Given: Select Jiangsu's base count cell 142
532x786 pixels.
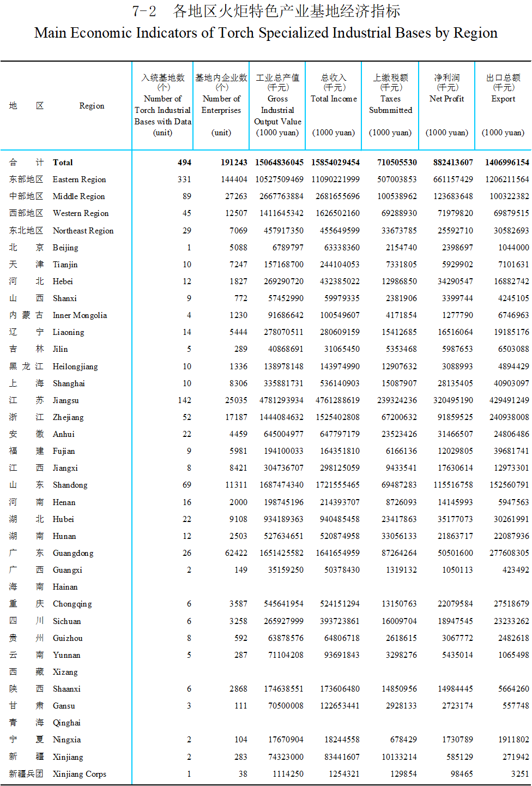Looking at the screenshot, I should click(x=184, y=400).
